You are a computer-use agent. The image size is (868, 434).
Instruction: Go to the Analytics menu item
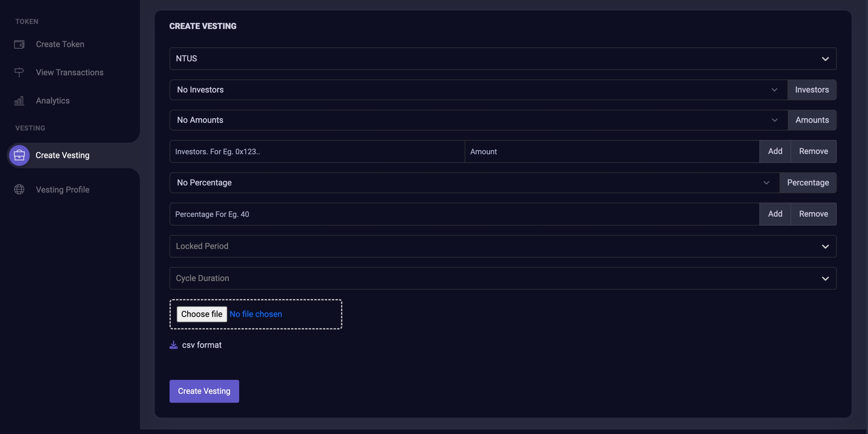[53, 101]
